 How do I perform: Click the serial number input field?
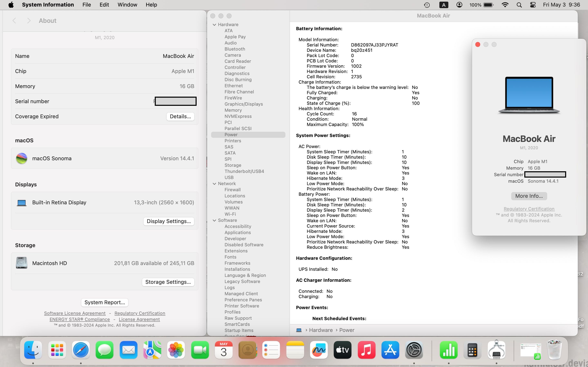(x=175, y=101)
